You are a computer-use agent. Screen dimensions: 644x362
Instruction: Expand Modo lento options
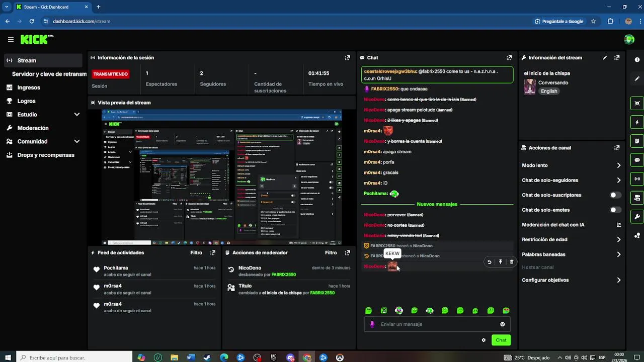coord(618,165)
